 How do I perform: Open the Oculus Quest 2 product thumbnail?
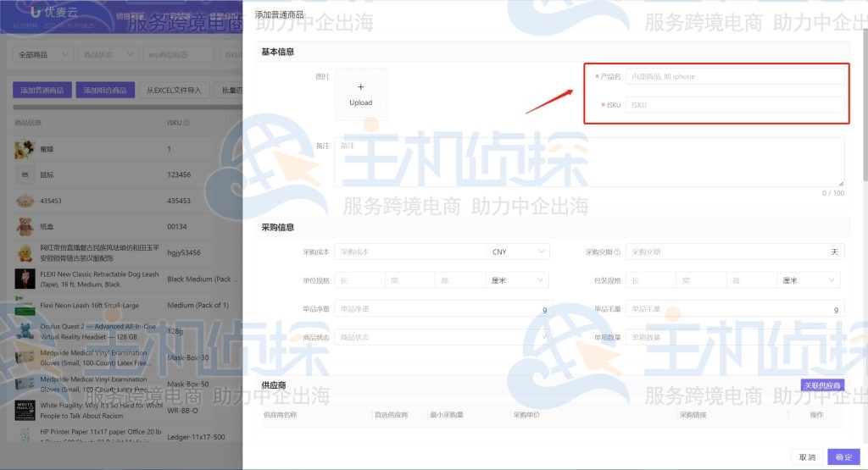point(25,331)
